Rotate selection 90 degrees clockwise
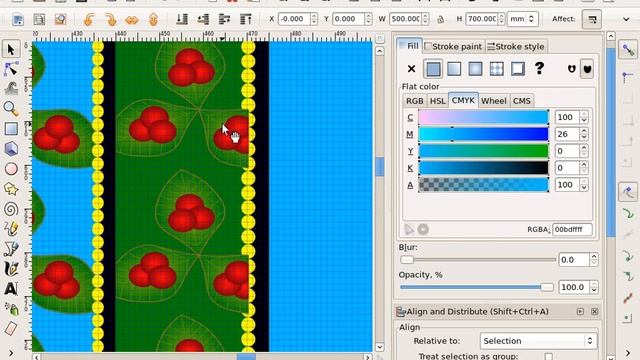The height and width of the screenshot is (360, 640). 110,19
